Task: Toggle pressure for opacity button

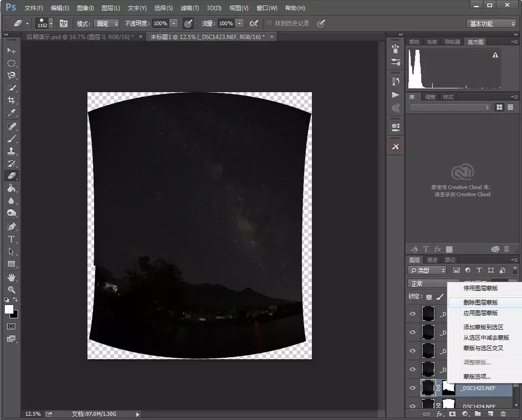Action: coord(188,23)
